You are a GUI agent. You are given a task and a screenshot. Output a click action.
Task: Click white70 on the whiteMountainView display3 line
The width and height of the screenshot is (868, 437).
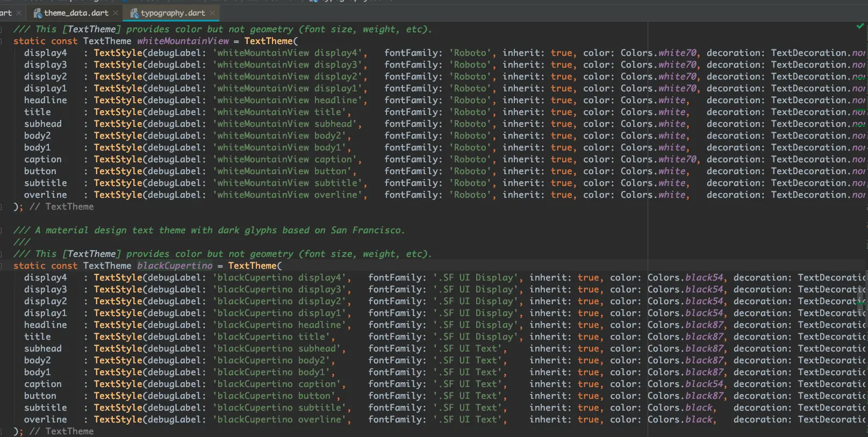pos(677,65)
